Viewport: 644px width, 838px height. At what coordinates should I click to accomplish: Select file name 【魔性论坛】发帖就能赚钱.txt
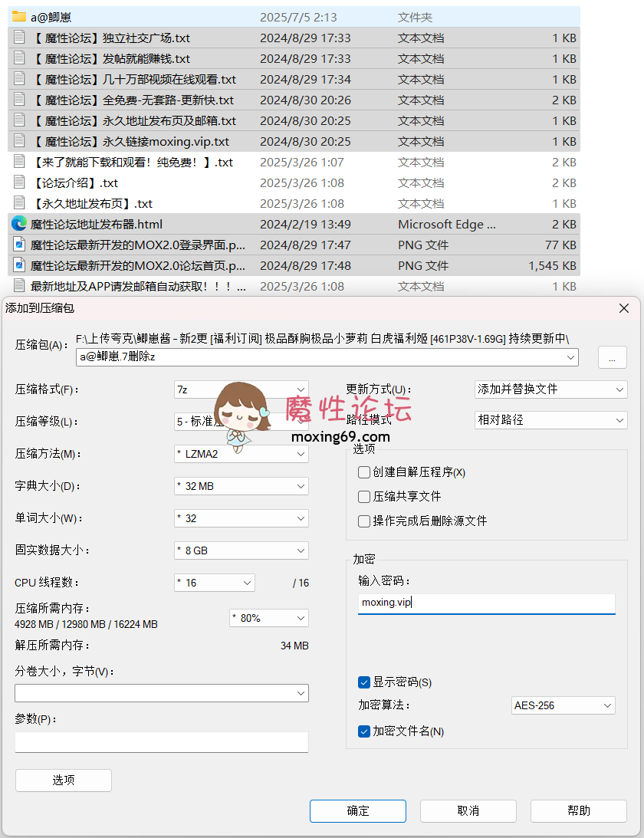[x=110, y=59]
